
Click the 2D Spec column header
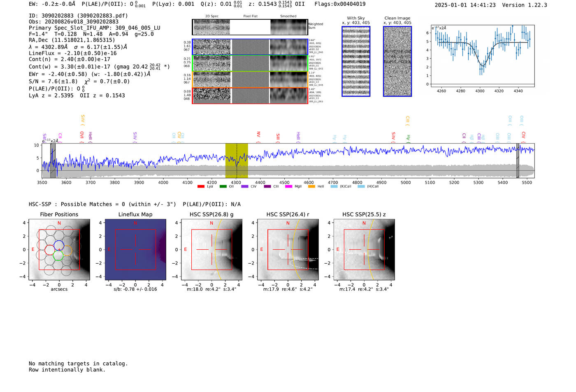[212, 16]
